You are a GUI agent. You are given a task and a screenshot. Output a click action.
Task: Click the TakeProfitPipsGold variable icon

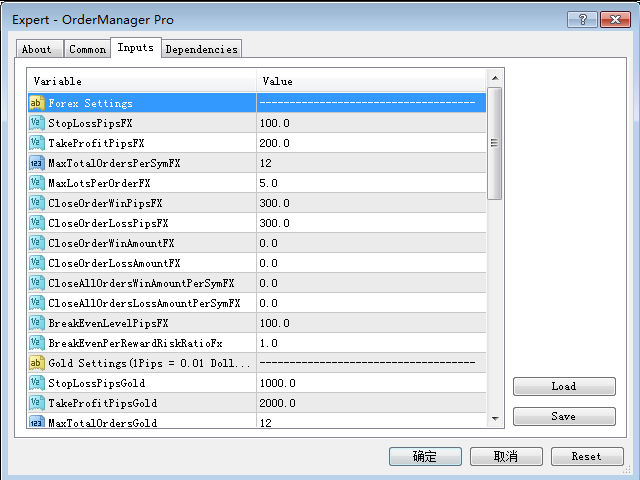pyautogui.click(x=36, y=403)
